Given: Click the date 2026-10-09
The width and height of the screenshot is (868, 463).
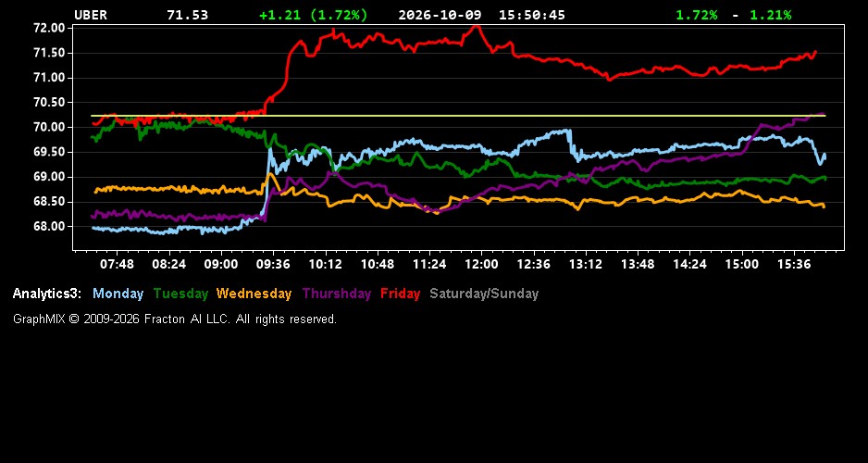Looking at the screenshot, I should tap(440, 15).
